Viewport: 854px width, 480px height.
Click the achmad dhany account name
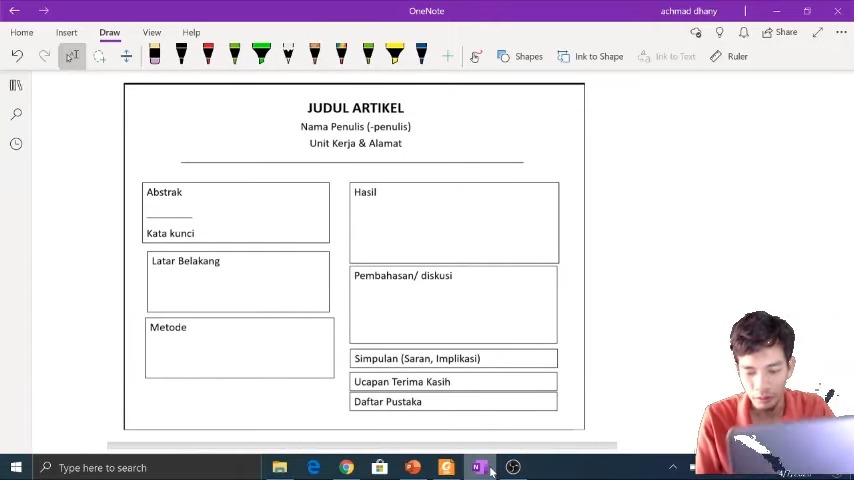[x=688, y=11]
